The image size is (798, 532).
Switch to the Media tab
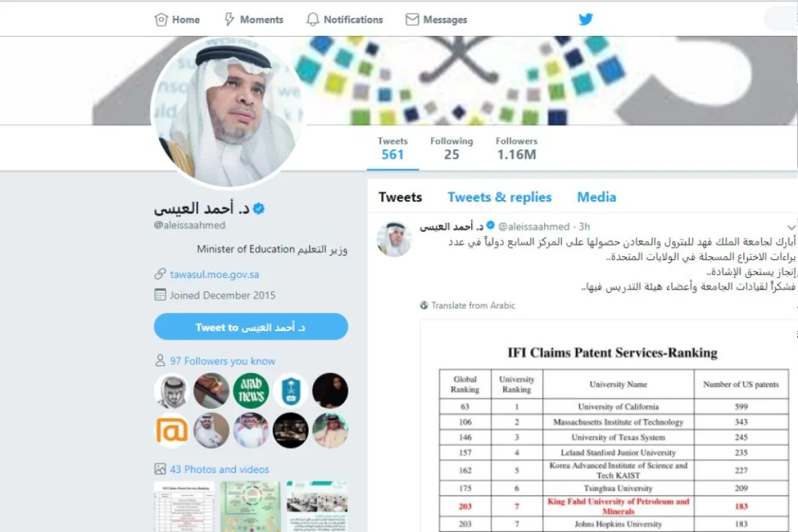click(x=597, y=197)
